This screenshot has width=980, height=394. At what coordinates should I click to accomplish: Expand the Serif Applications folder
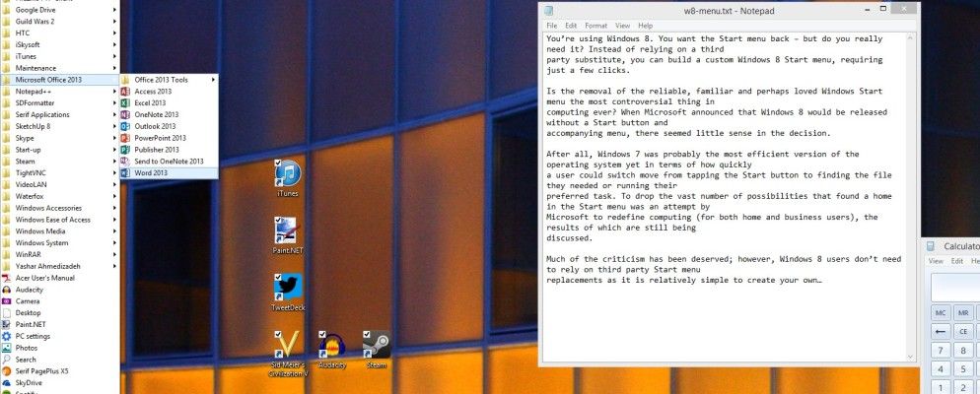click(x=59, y=115)
